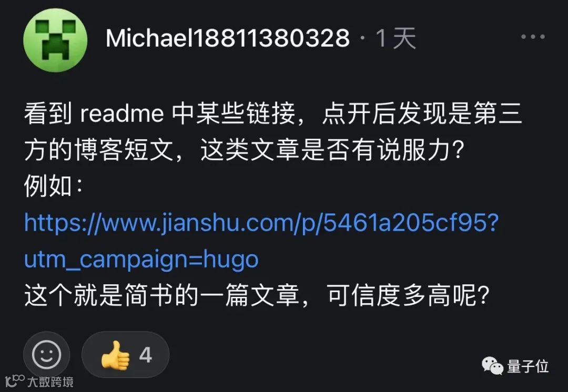568x392 pixels.
Task: Click the 大数跨境 watermark text
Action: (50, 382)
